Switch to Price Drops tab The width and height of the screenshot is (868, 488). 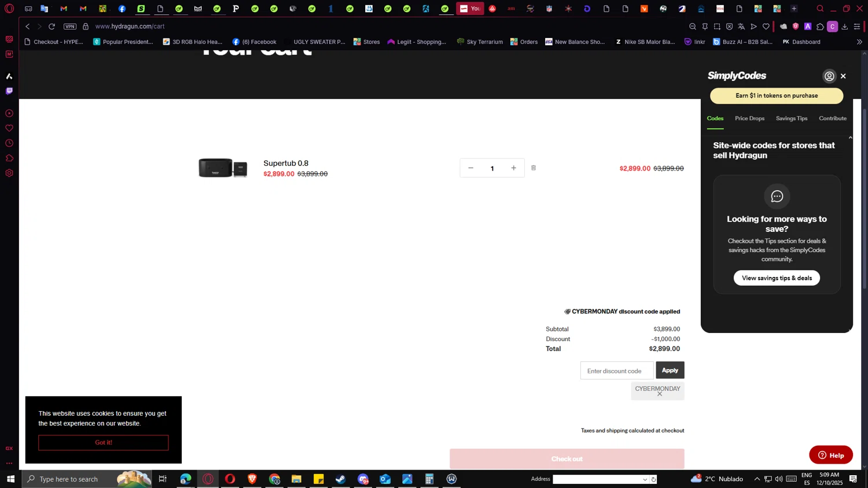749,119
